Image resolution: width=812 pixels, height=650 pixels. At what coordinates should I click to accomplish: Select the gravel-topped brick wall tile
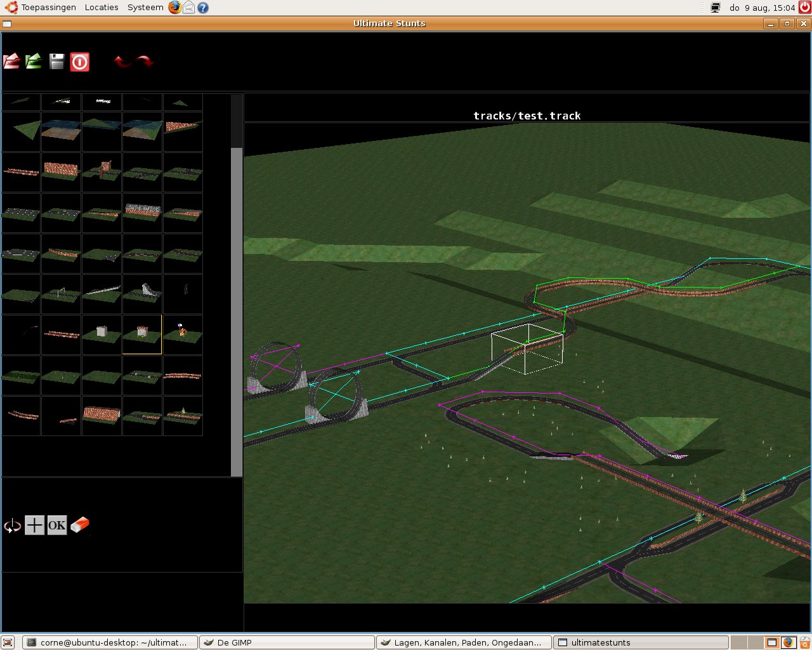[x=142, y=213]
